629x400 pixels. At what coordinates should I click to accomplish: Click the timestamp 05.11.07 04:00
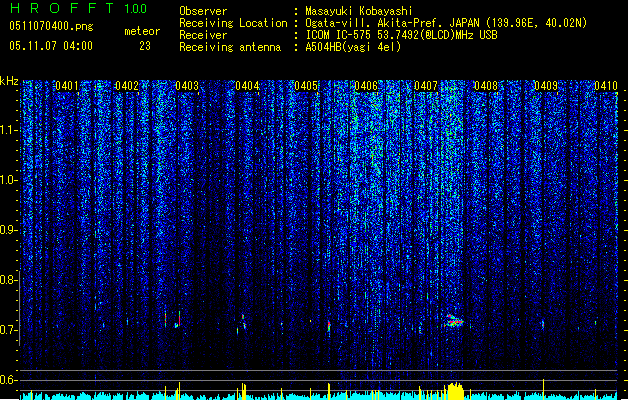click(51, 46)
